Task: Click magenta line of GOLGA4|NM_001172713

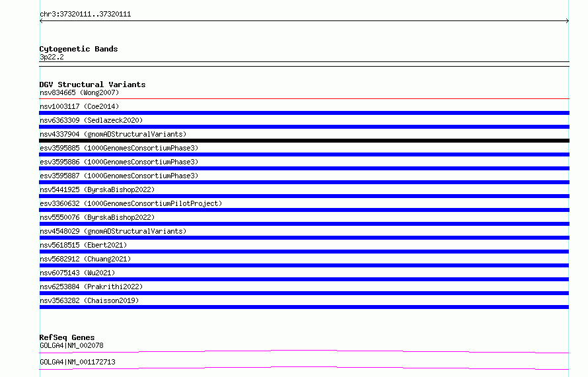Action: (304, 368)
